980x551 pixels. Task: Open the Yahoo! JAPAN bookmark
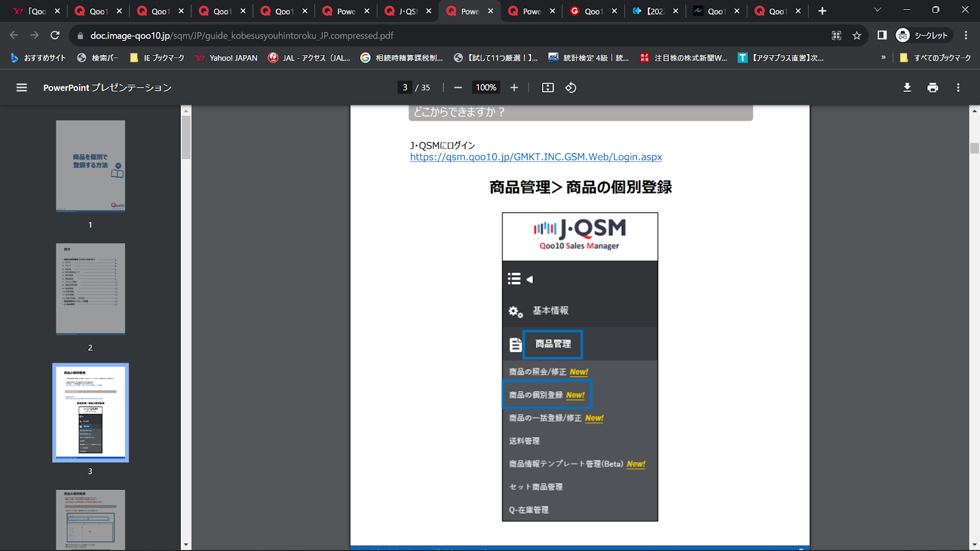[227, 58]
